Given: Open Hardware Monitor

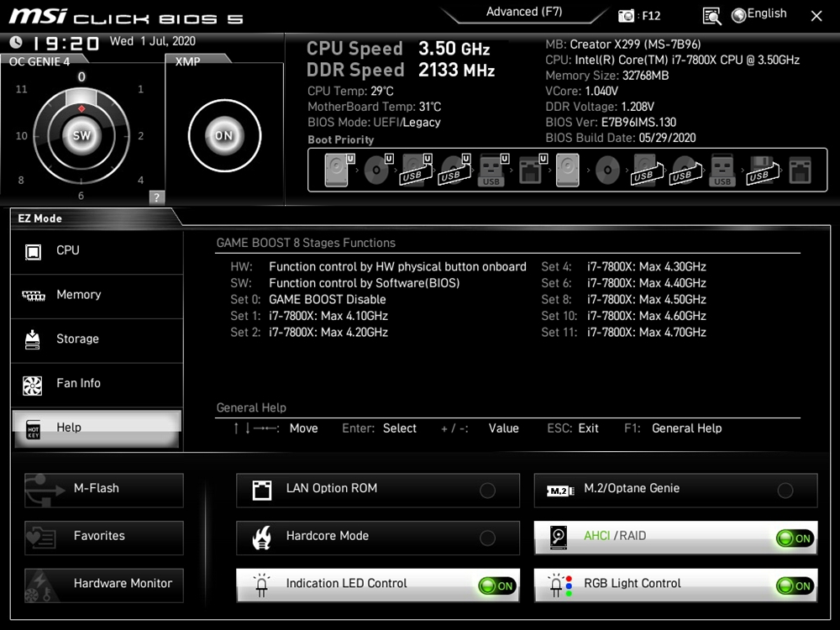Looking at the screenshot, I should [x=104, y=585].
